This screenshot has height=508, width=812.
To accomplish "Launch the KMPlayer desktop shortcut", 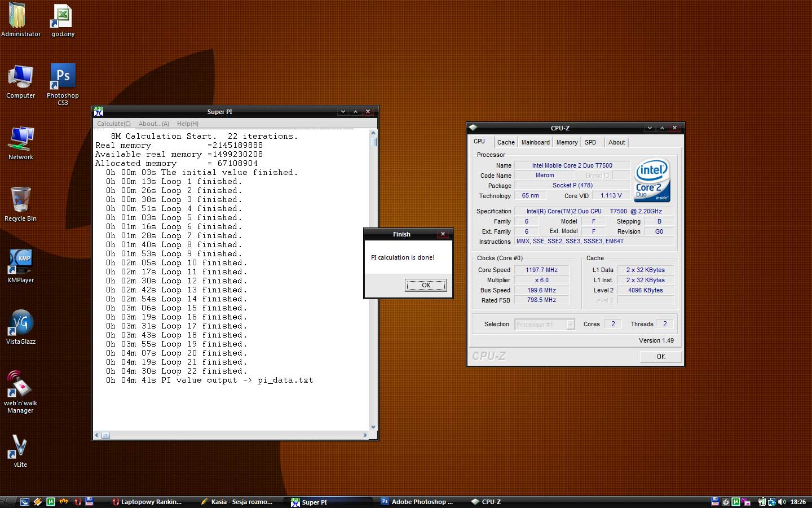I will point(20,266).
